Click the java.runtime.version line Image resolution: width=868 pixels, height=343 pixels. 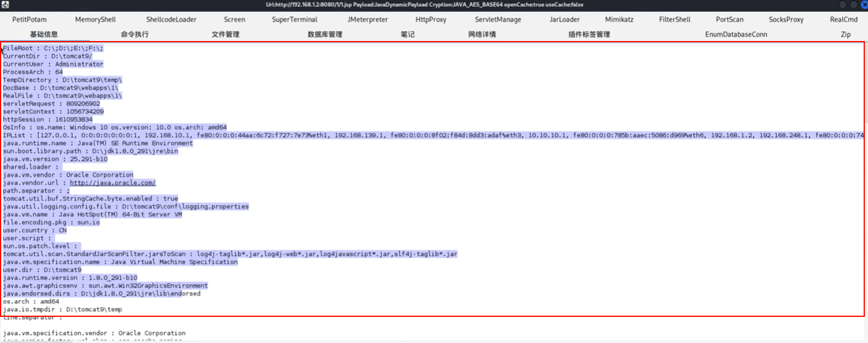[x=70, y=278]
